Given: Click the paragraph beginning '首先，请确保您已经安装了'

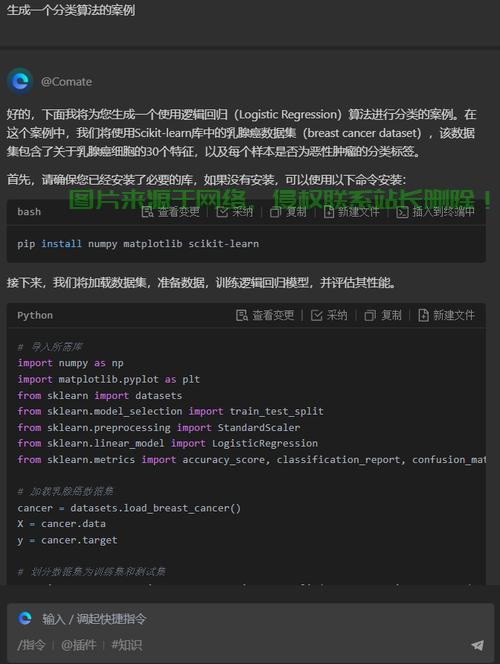Looking at the screenshot, I should pos(206,180).
